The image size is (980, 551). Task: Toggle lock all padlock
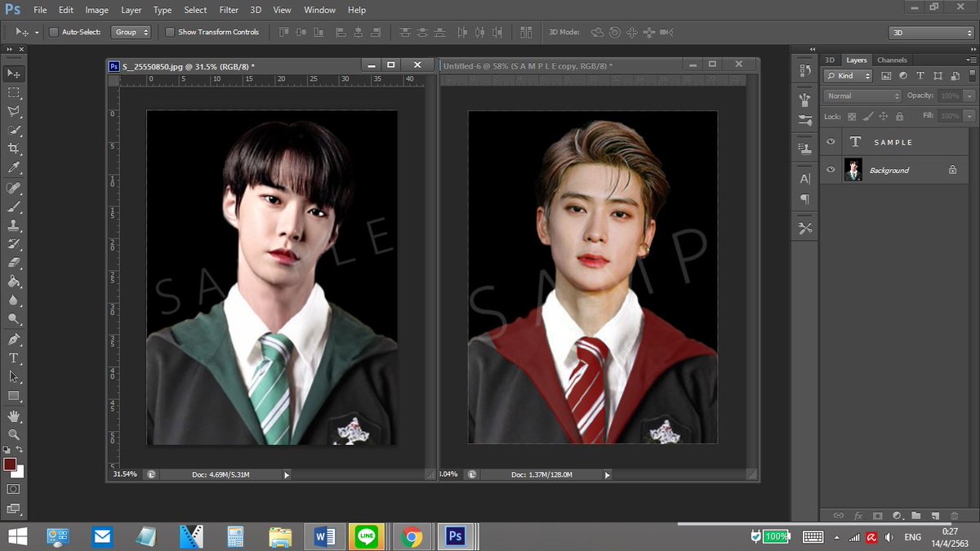point(899,117)
